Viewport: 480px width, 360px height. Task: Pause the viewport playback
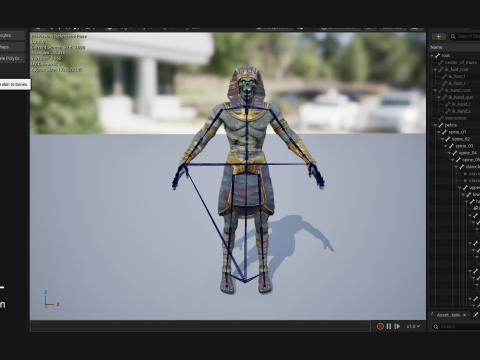389,326
